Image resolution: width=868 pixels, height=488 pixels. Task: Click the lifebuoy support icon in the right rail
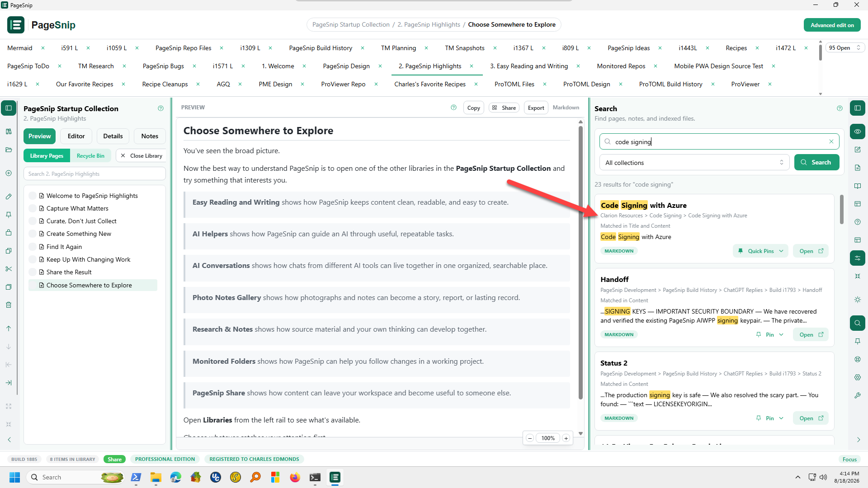[858, 359]
